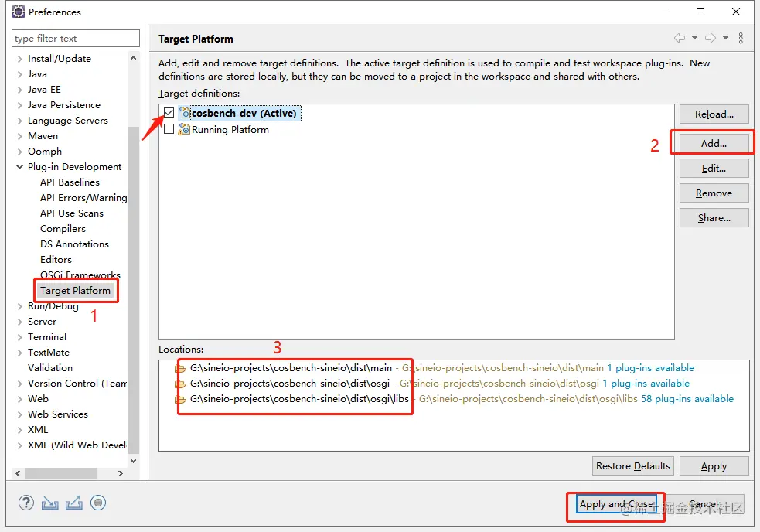Expand the Java tree node
Image resolution: width=760 pixels, height=532 pixels.
pos(20,74)
